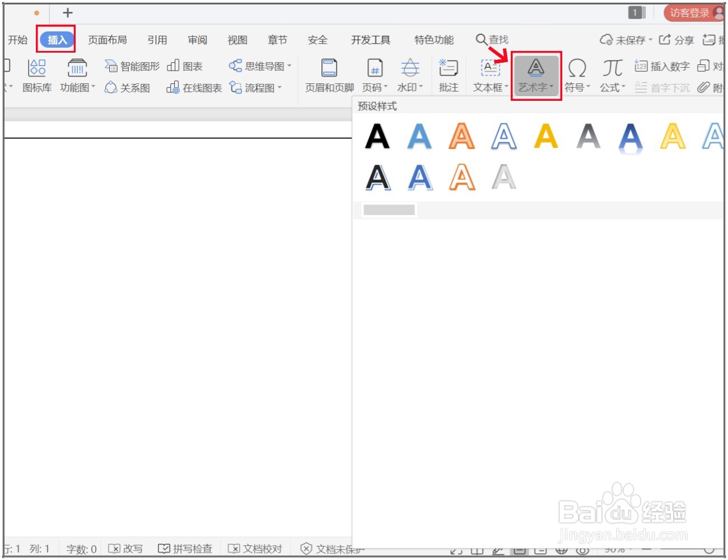Image resolution: width=728 pixels, height=560 pixels.
Task: Choose the solid gold yellow WordArt preset
Action: click(x=546, y=136)
